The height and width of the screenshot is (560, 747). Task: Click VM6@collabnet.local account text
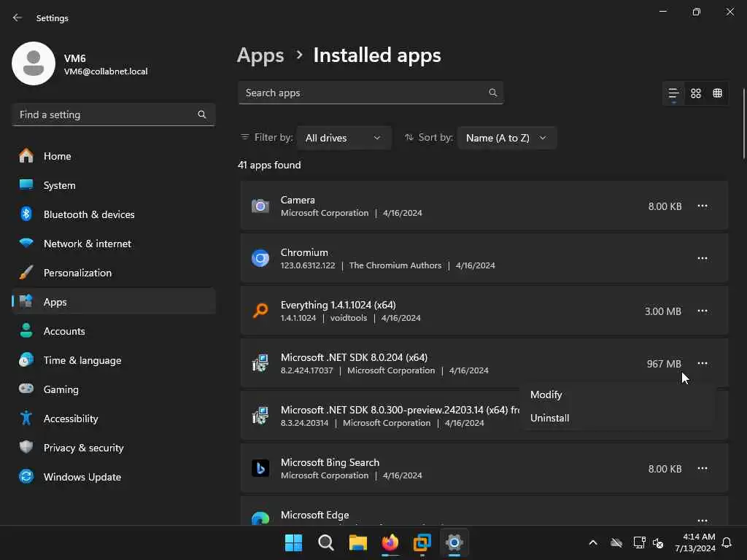[106, 71]
